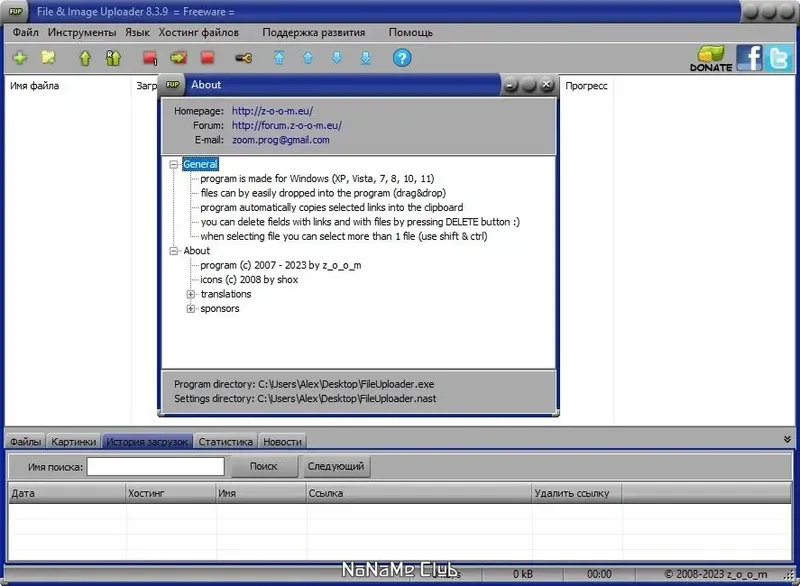Click the move to top blue arrow

pos(279,58)
